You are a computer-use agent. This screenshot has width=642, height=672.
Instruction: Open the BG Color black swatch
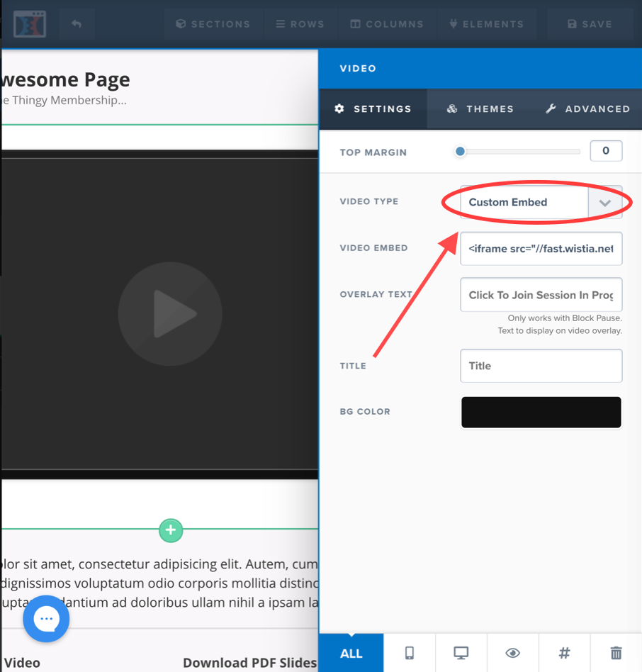(x=541, y=413)
